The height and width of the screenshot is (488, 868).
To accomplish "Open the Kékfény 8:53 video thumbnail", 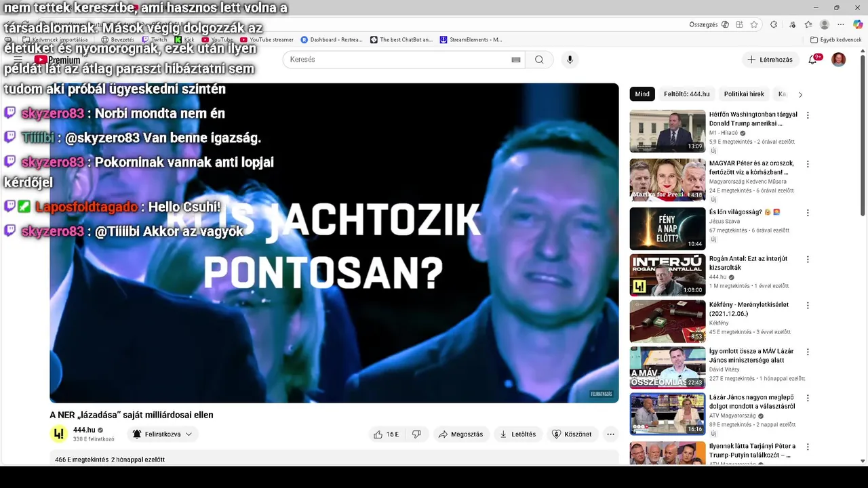I will 667,321.
